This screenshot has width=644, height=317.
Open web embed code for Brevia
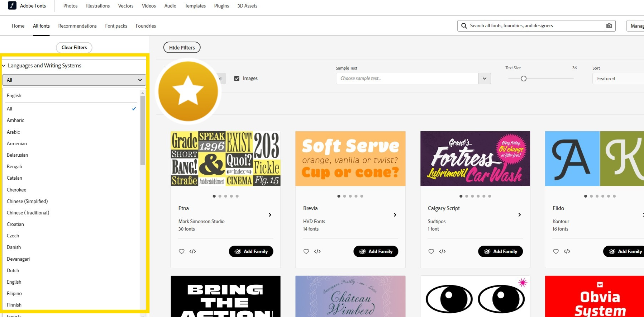318,251
